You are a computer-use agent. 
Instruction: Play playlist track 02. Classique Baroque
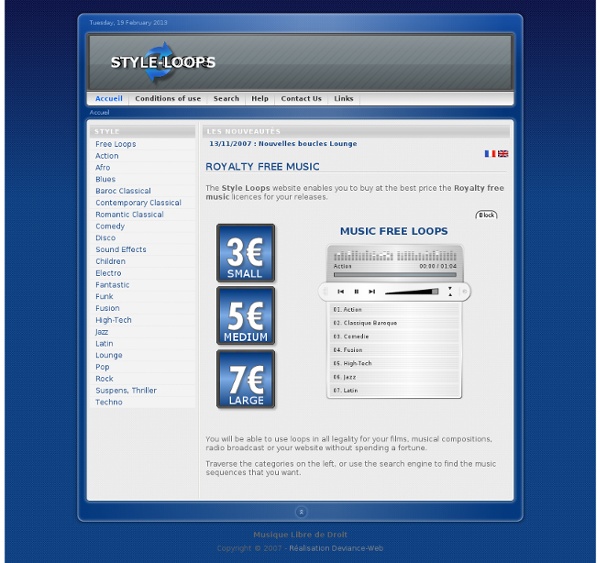click(395, 323)
